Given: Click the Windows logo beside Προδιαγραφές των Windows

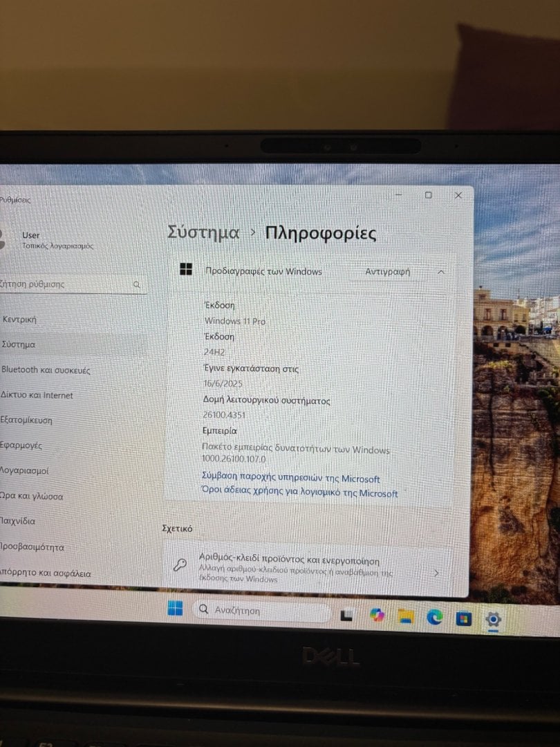Looking at the screenshot, I should click(x=186, y=269).
